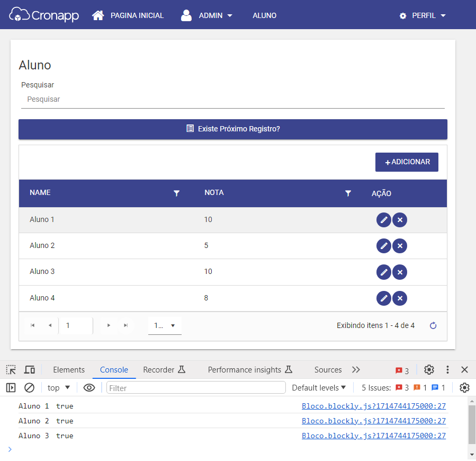
Task: Go to the first page of the grid
Action: click(32, 325)
